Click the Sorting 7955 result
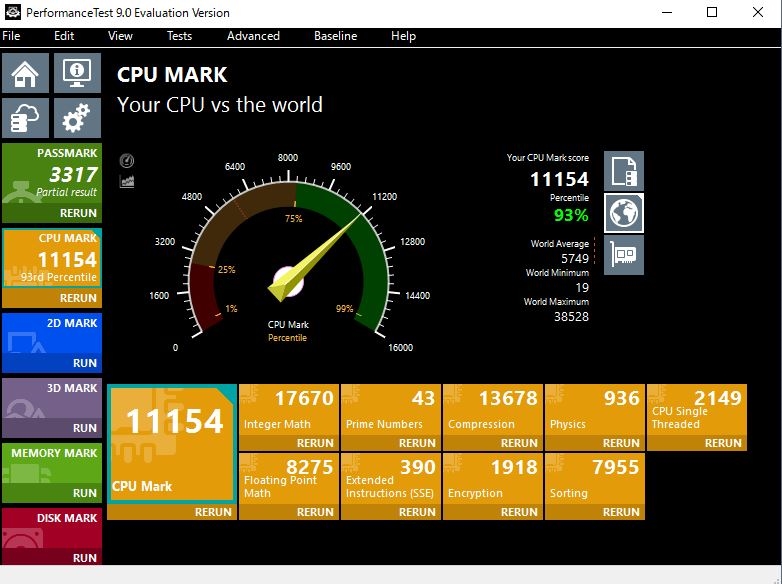 point(595,478)
